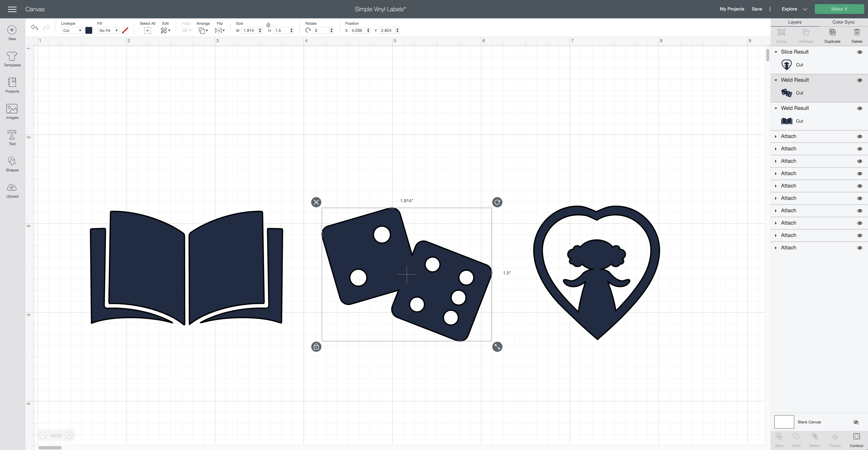This screenshot has height=450, width=868.
Task: Click the Undo arrow
Action: pos(34,27)
